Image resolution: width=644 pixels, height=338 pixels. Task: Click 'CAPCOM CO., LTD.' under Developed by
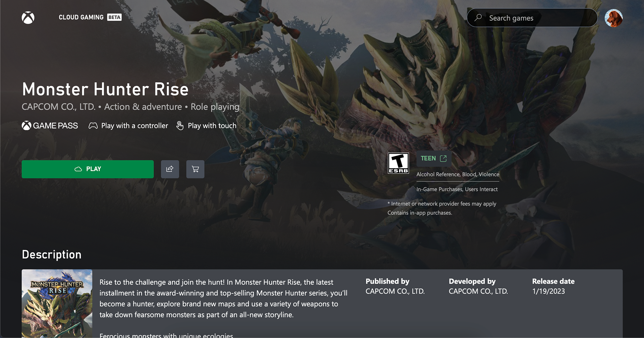[x=478, y=291]
